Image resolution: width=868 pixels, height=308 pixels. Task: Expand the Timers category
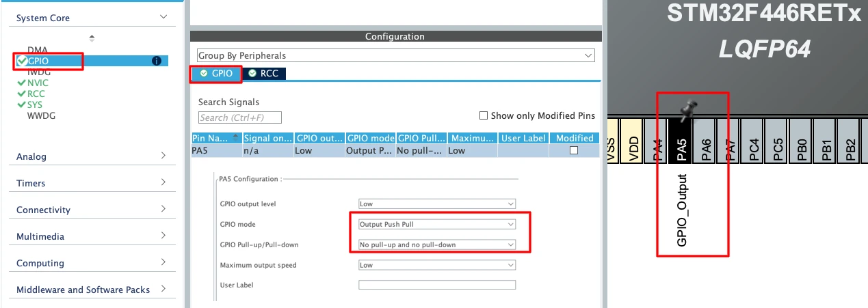coord(163,182)
